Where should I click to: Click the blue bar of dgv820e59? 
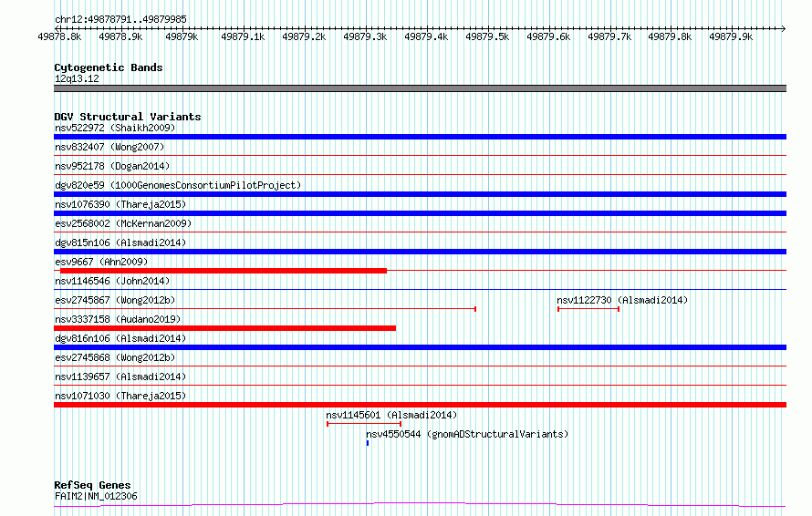[420, 194]
